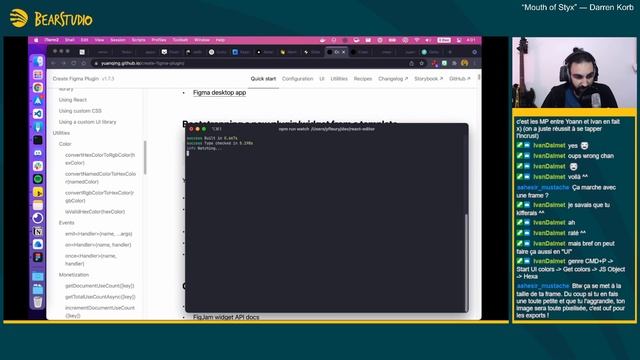The image size is (640, 360).
Task: Open Spotify from the dock
Action: click(38, 179)
